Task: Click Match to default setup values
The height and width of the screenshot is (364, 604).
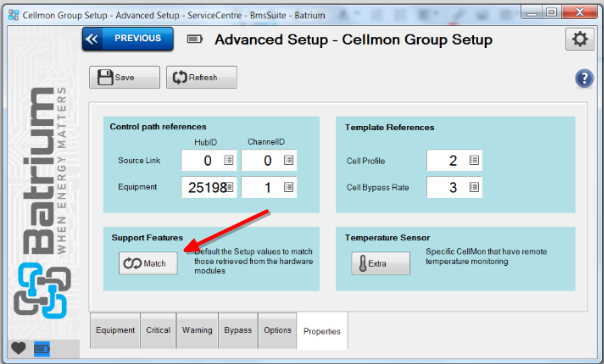Action: click(148, 263)
